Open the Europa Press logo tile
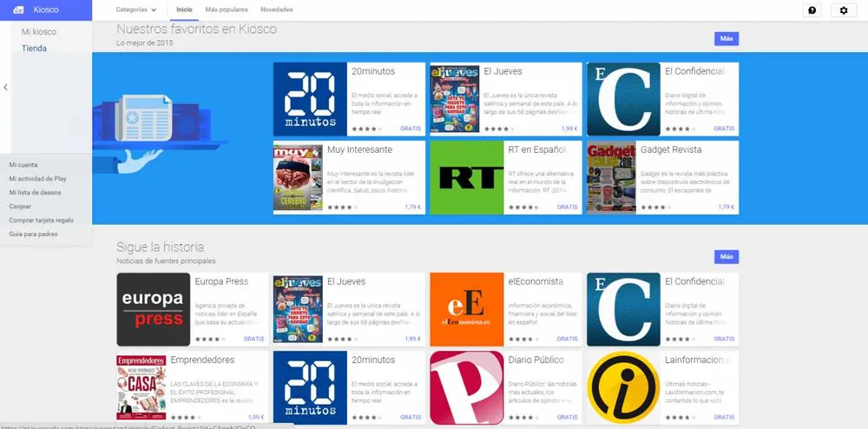The height and width of the screenshot is (429, 868). 154,309
